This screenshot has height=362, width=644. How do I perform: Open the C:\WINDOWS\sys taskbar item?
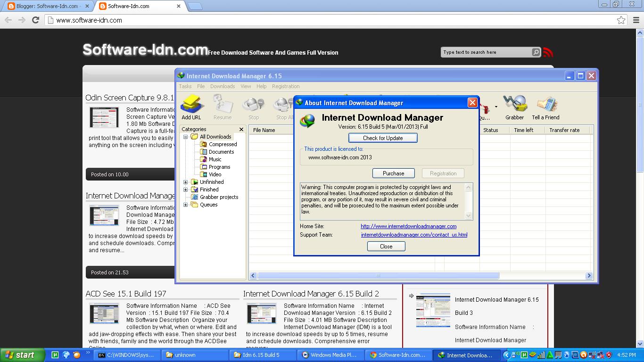126,355
